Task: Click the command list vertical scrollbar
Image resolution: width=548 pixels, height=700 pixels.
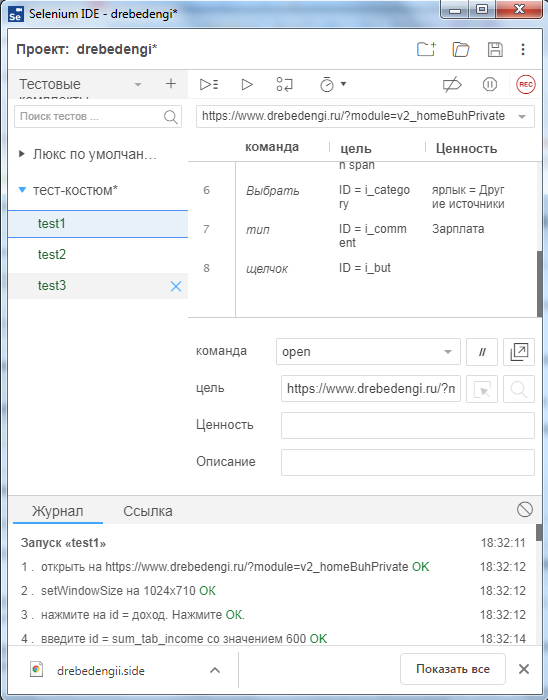Action: (539, 284)
